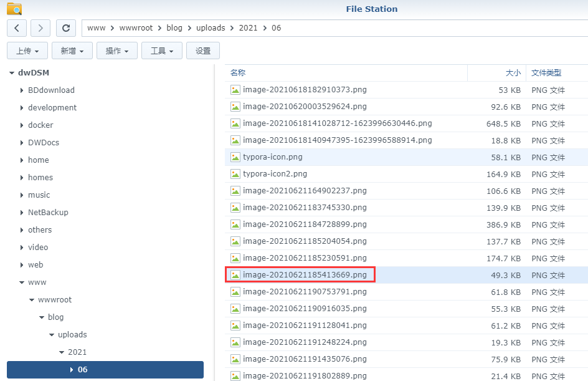Click the file icon of image-20210621190916035.png

point(235,309)
